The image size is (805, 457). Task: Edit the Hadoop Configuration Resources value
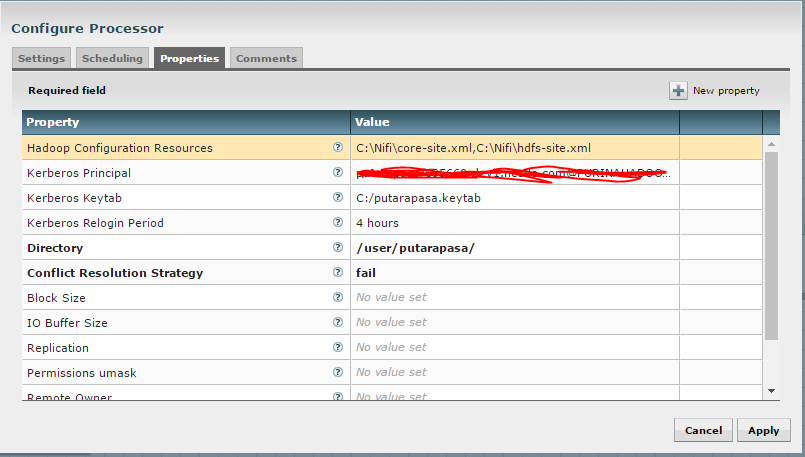click(515, 148)
